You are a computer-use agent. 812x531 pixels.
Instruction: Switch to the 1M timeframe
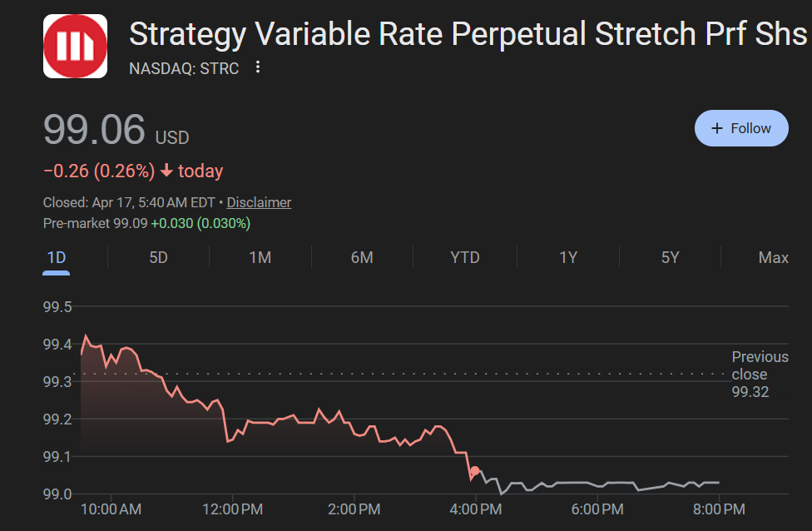tap(260, 258)
